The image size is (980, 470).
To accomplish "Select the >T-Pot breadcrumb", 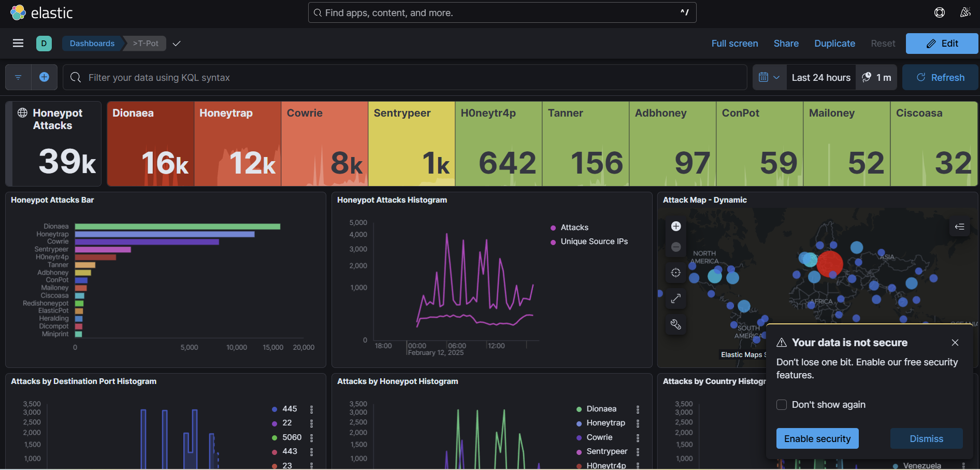I will (146, 44).
